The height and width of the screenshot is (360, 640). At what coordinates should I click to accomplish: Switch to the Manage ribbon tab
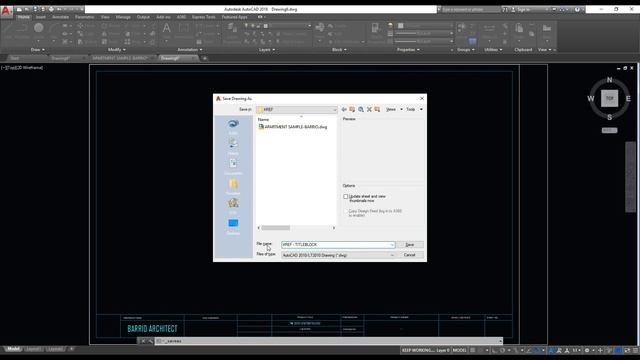pos(123,17)
